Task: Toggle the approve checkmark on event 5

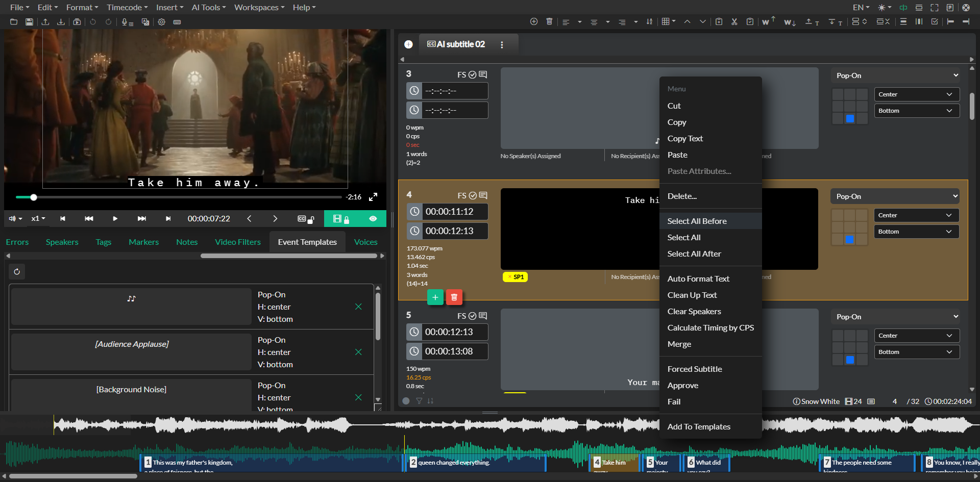Action: coord(473,316)
